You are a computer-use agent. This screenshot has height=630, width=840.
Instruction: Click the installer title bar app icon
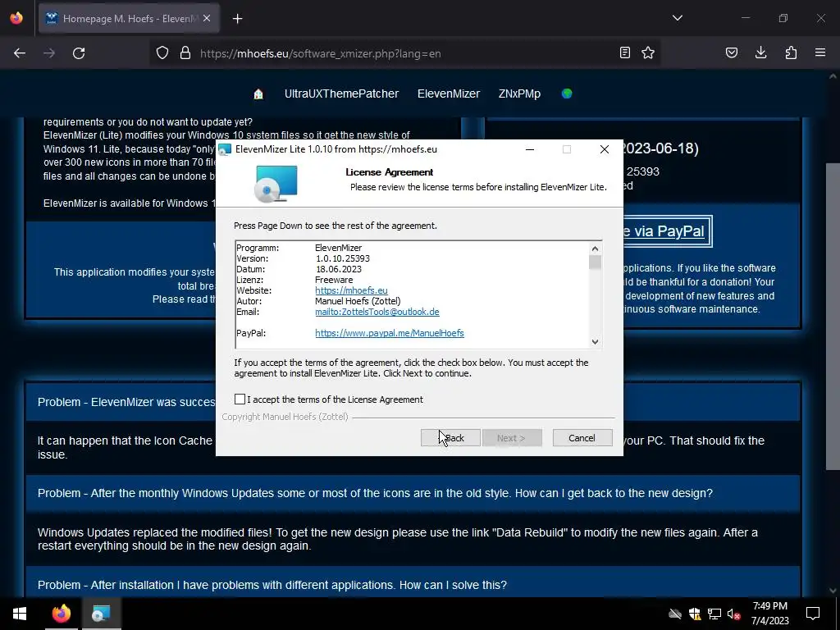pyautogui.click(x=225, y=149)
